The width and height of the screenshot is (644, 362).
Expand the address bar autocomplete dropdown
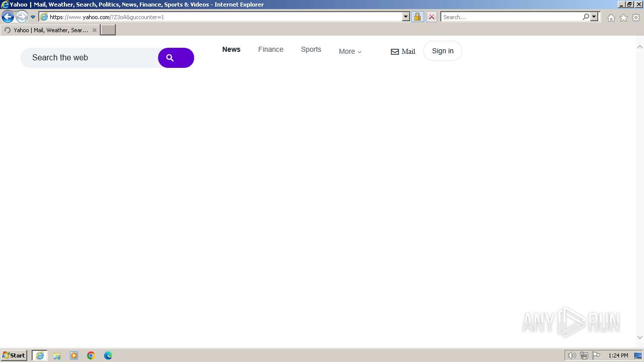[x=406, y=17]
